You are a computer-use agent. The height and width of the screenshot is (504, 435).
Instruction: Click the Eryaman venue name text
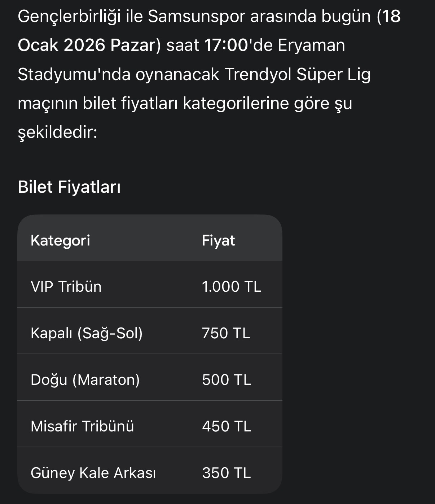(x=311, y=45)
